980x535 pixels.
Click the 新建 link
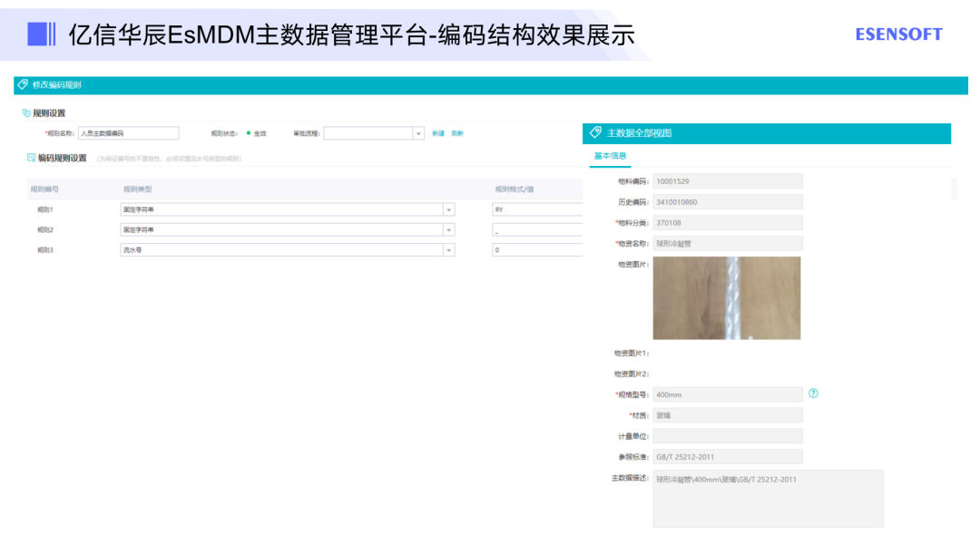pyautogui.click(x=438, y=133)
